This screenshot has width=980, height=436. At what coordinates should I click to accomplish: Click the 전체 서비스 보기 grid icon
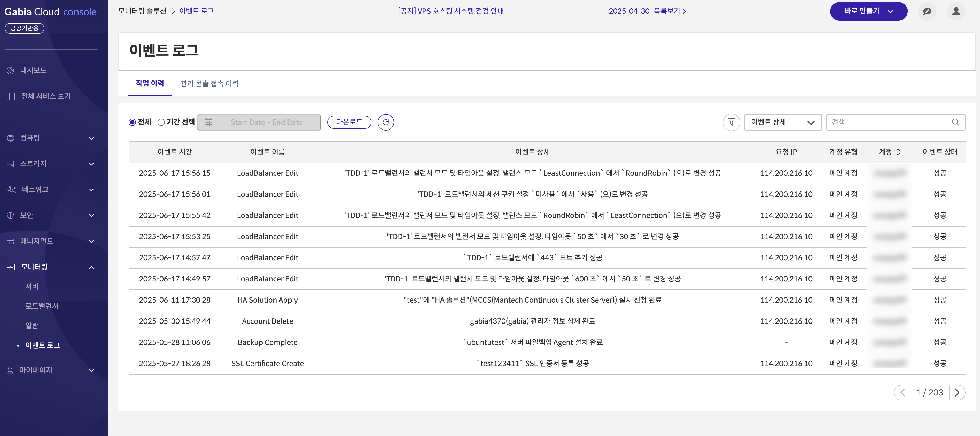[11, 96]
